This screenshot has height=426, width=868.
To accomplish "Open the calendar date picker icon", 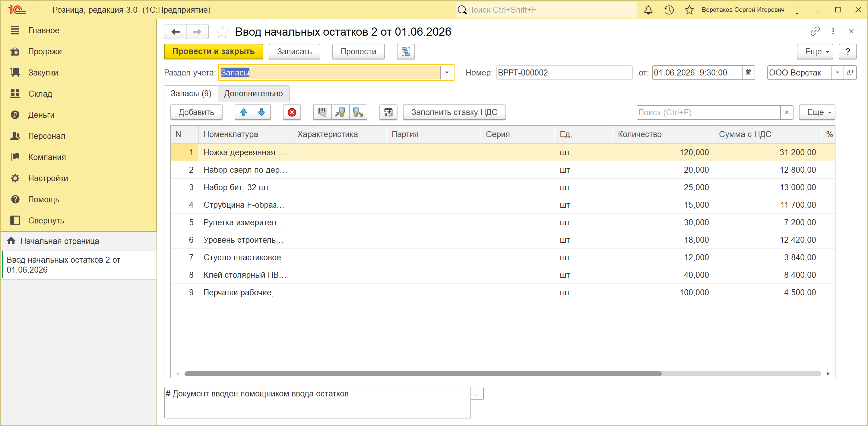I will click(748, 72).
